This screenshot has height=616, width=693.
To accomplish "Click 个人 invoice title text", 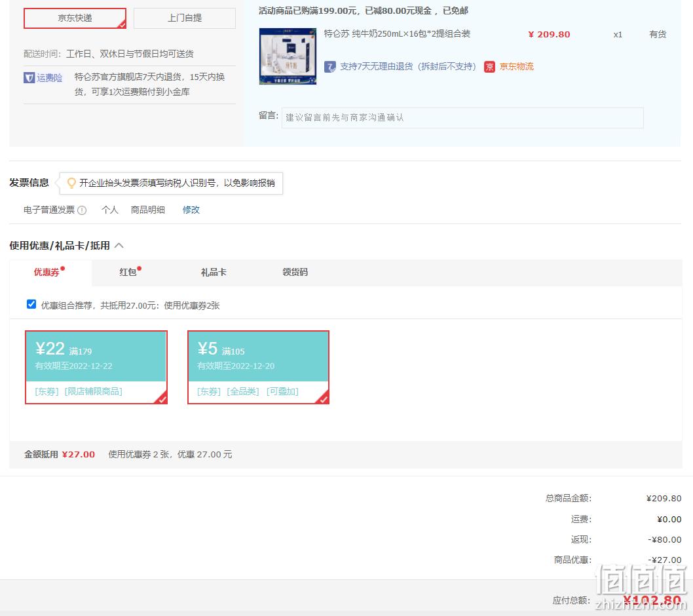I will point(109,210).
